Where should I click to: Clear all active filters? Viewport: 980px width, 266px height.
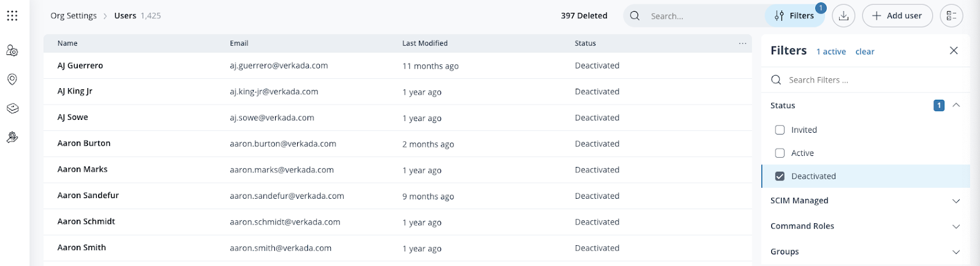tap(865, 52)
